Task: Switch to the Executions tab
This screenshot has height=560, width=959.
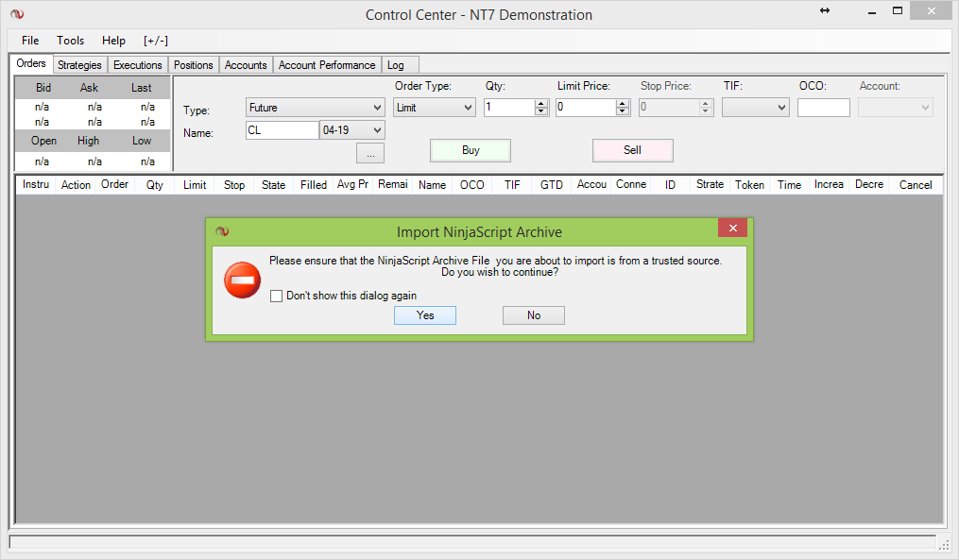Action: (138, 65)
